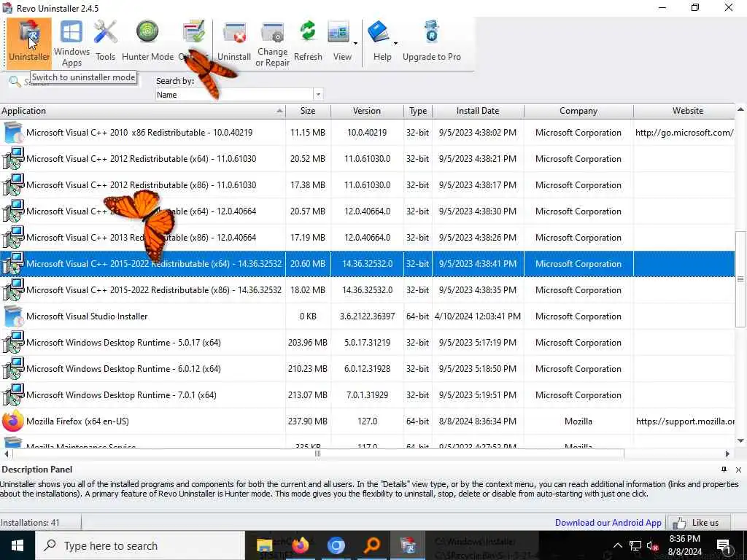Open the notification center icon
Image resolution: width=747 pixels, height=560 pixels.
pyautogui.click(x=724, y=545)
